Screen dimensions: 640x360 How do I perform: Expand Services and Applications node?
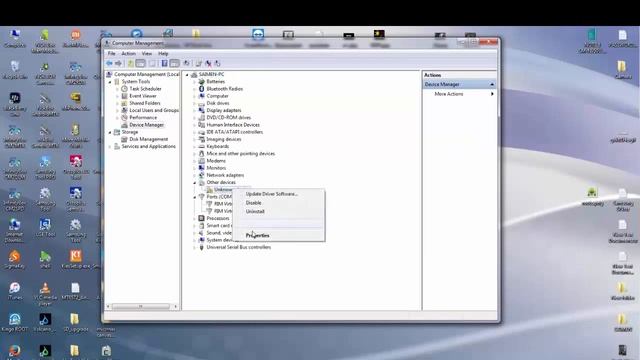click(x=110, y=147)
